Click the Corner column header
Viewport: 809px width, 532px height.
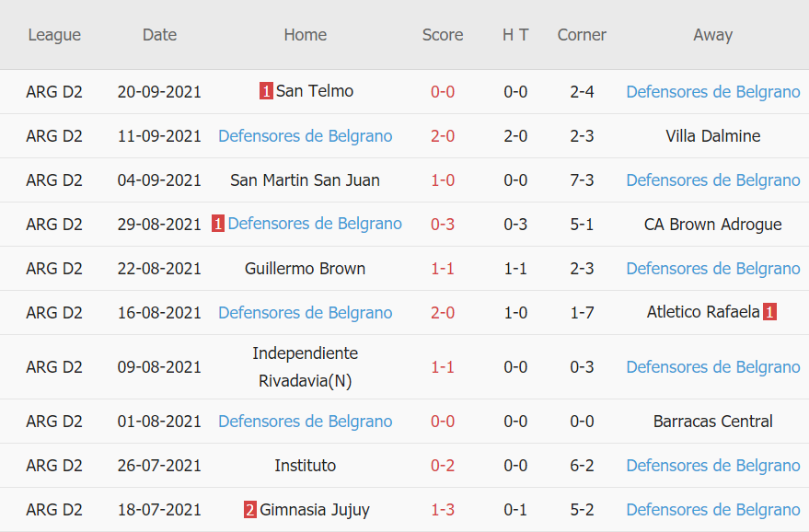click(x=582, y=35)
